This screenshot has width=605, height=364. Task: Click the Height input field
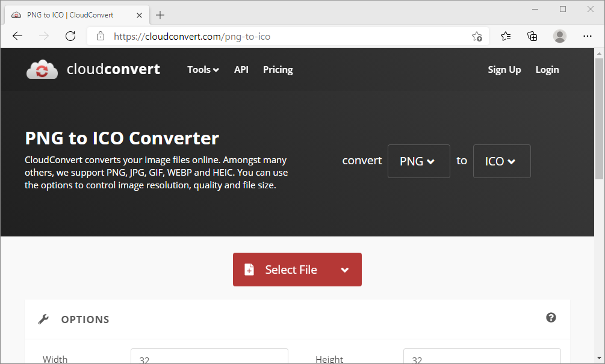click(x=482, y=356)
